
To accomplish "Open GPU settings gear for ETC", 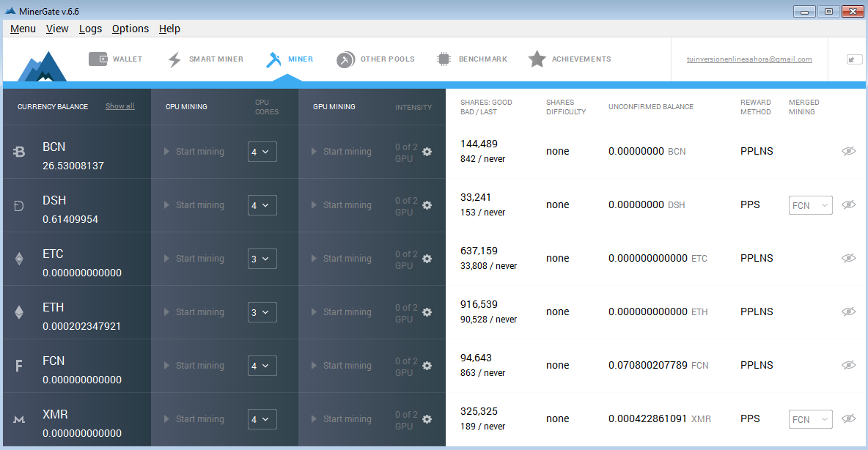I will pos(427,259).
